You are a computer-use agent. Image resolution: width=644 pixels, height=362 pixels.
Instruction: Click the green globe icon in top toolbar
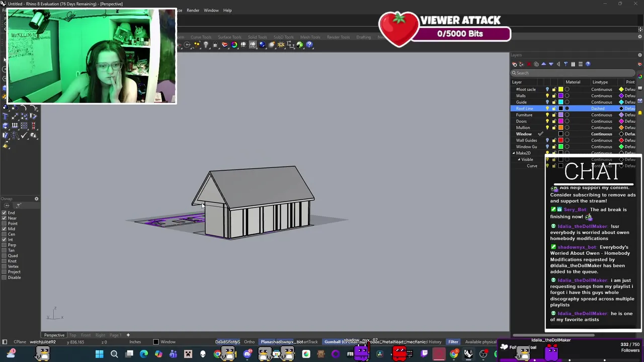(x=300, y=44)
